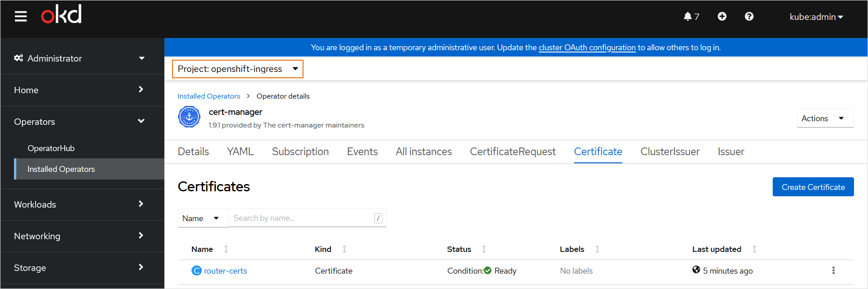The image size is (868, 289).
Task: Click the slash shortcut hint in search
Action: [x=378, y=218]
